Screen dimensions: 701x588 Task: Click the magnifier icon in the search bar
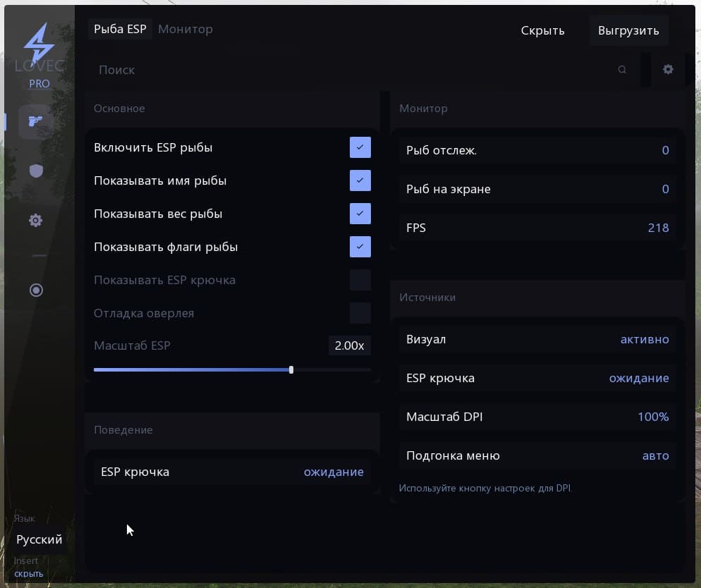[x=622, y=70]
